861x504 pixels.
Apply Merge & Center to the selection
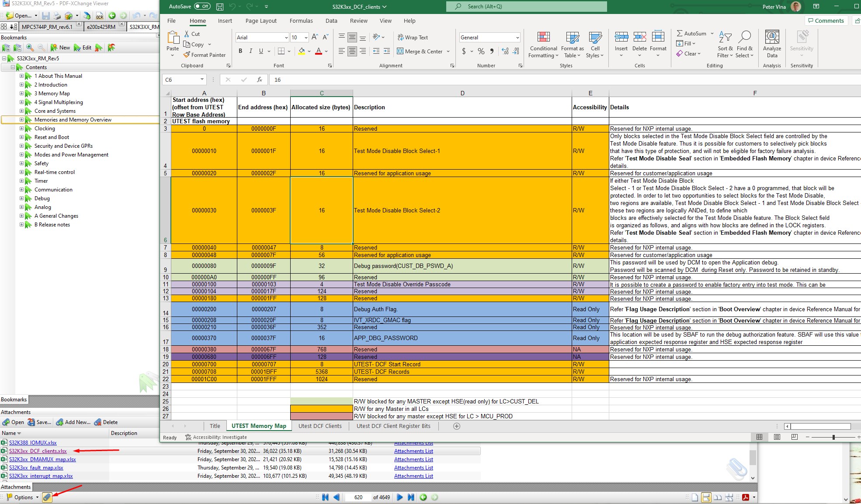(420, 51)
